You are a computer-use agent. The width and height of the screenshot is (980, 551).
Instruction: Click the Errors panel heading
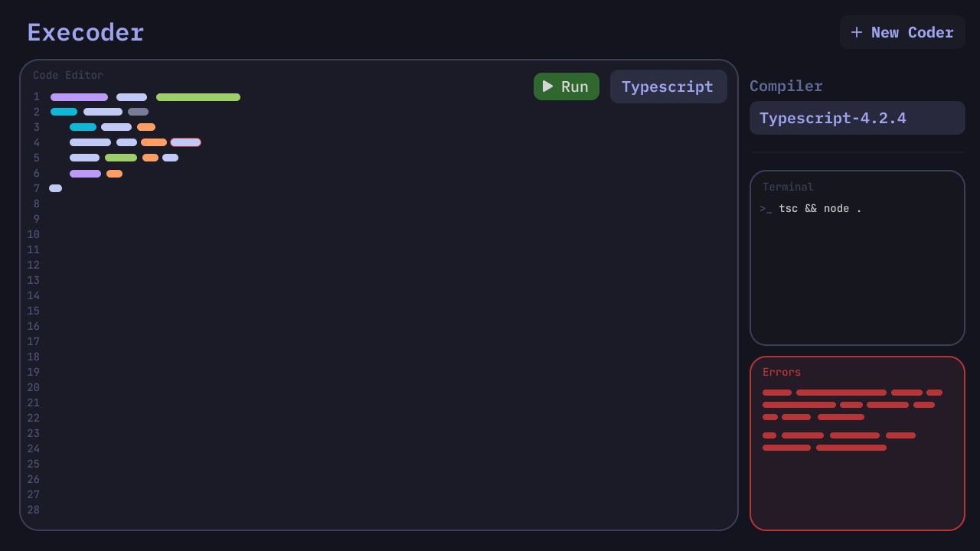point(782,372)
